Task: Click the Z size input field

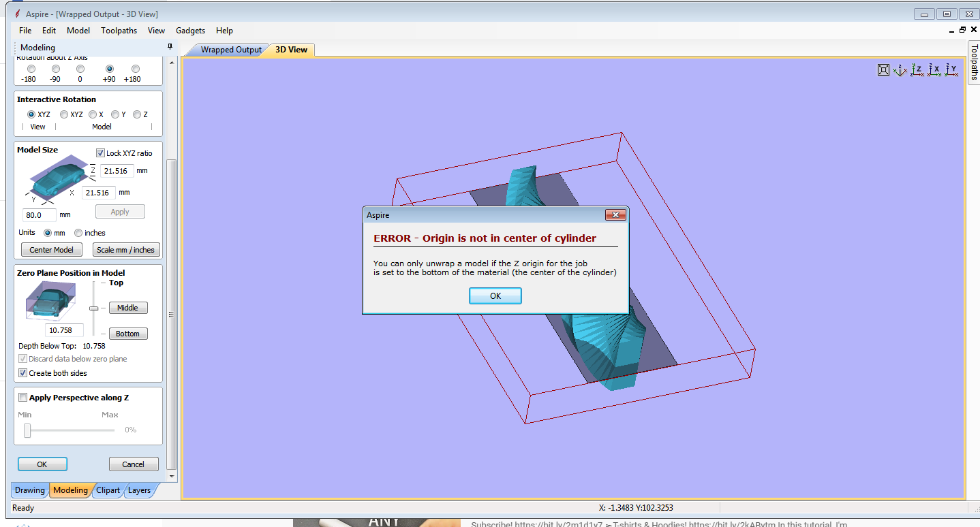Action: pos(117,171)
